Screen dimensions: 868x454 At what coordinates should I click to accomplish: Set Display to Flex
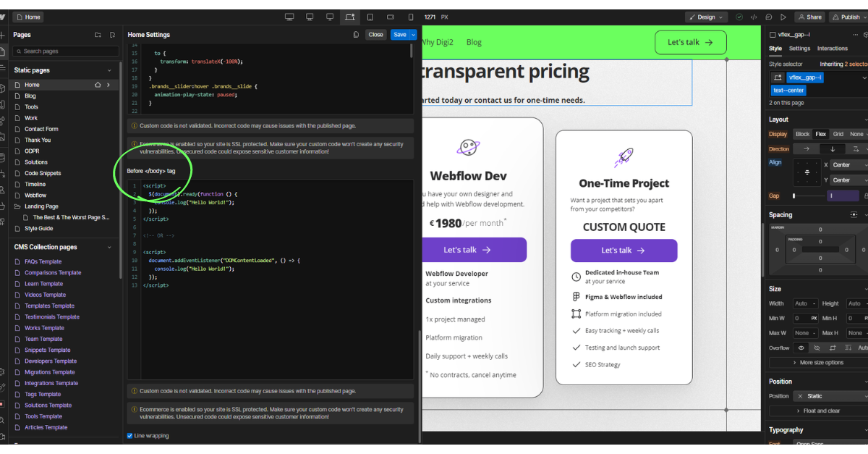821,134
